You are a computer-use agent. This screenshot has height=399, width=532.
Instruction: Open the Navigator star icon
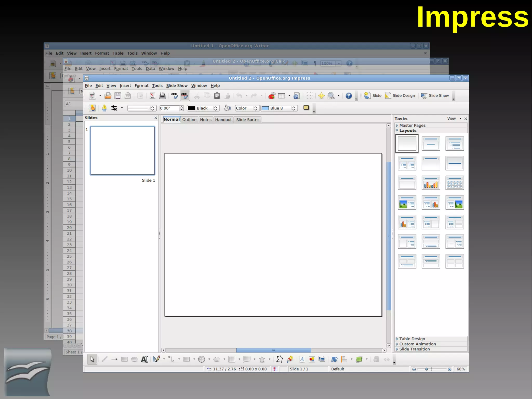click(x=321, y=96)
